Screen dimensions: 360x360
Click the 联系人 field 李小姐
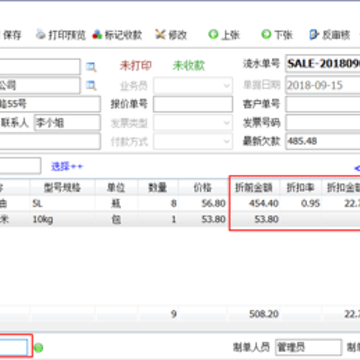tap(67, 123)
